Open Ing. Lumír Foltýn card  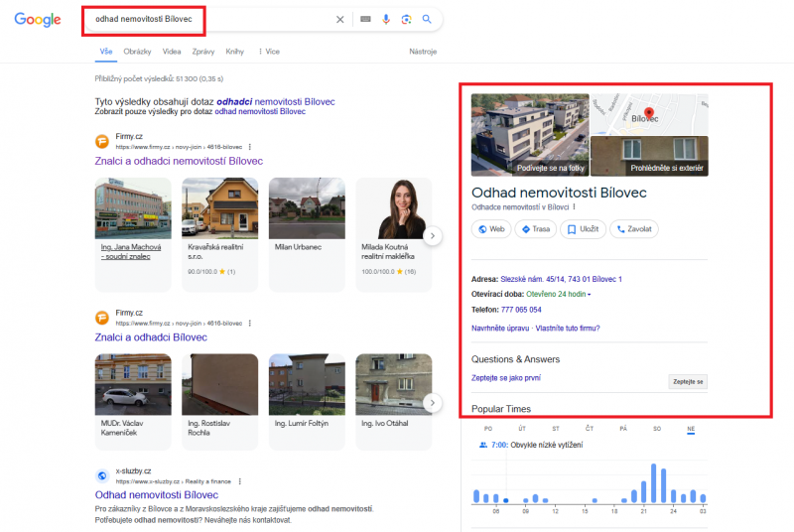[x=307, y=401]
